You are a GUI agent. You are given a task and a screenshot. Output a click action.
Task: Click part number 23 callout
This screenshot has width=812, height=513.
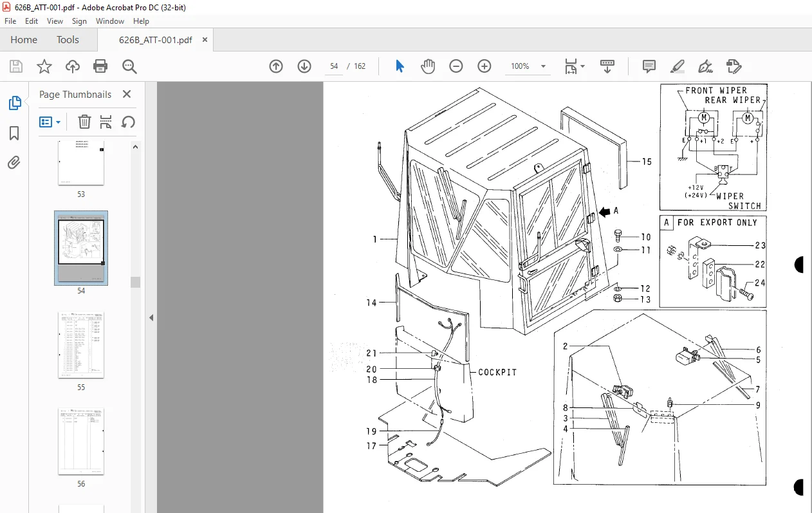pyautogui.click(x=761, y=245)
